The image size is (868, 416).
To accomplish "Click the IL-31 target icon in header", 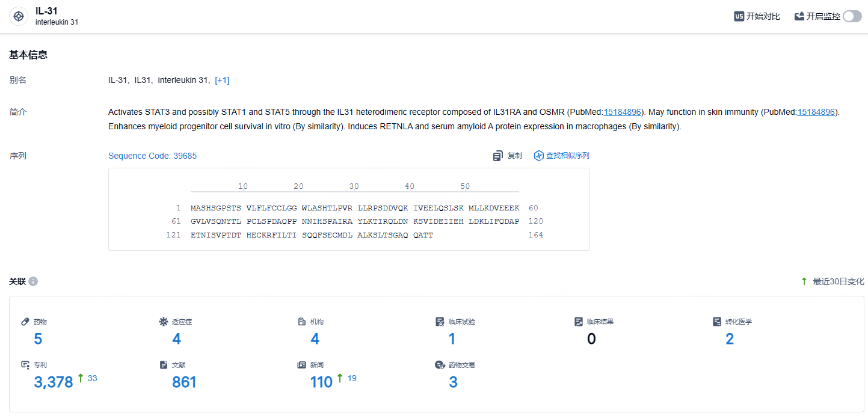I will (x=19, y=16).
